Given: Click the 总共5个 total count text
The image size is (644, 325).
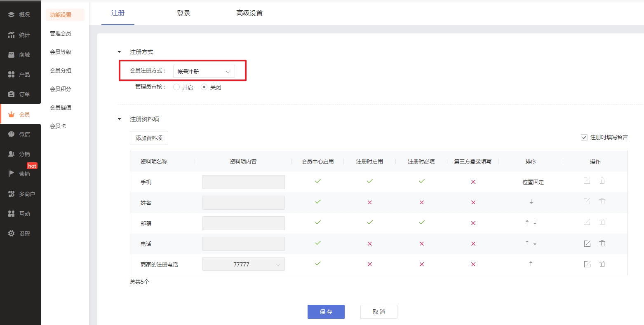Looking at the screenshot, I should pos(139,282).
